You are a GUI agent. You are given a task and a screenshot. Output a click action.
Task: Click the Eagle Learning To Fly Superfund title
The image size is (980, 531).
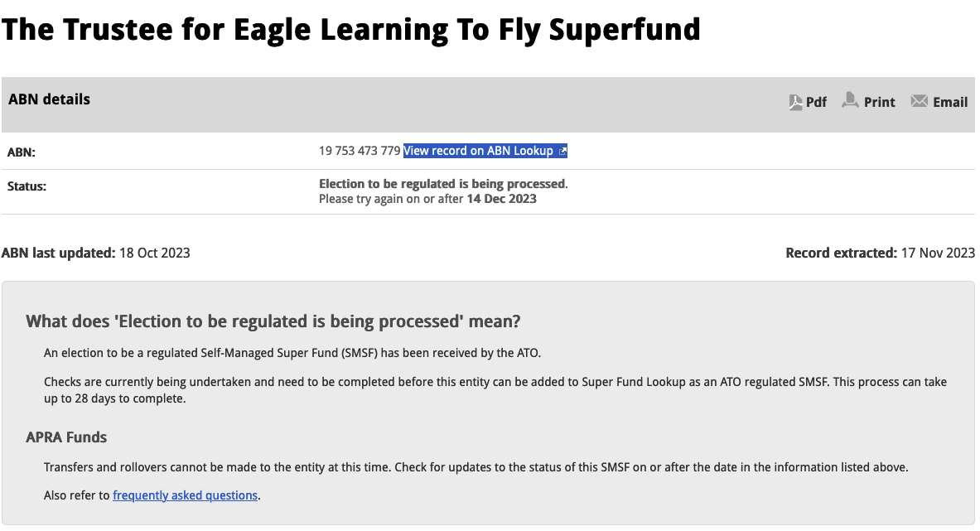[x=350, y=30]
